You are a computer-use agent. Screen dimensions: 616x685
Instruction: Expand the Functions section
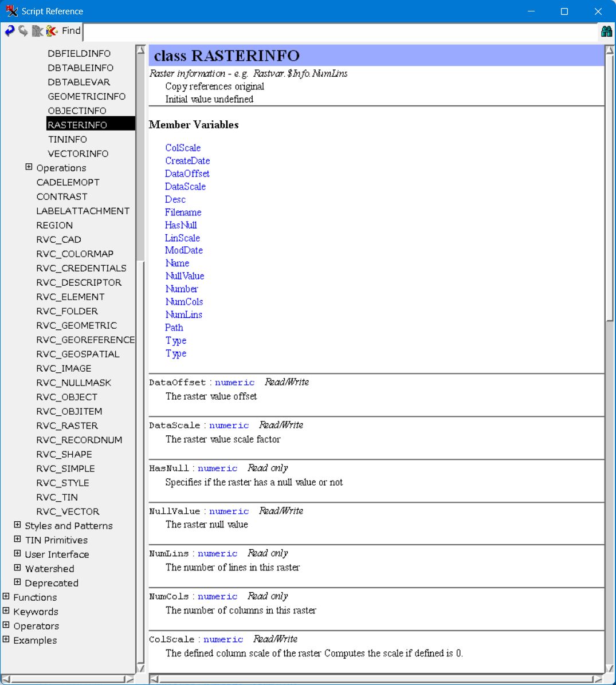(6, 597)
